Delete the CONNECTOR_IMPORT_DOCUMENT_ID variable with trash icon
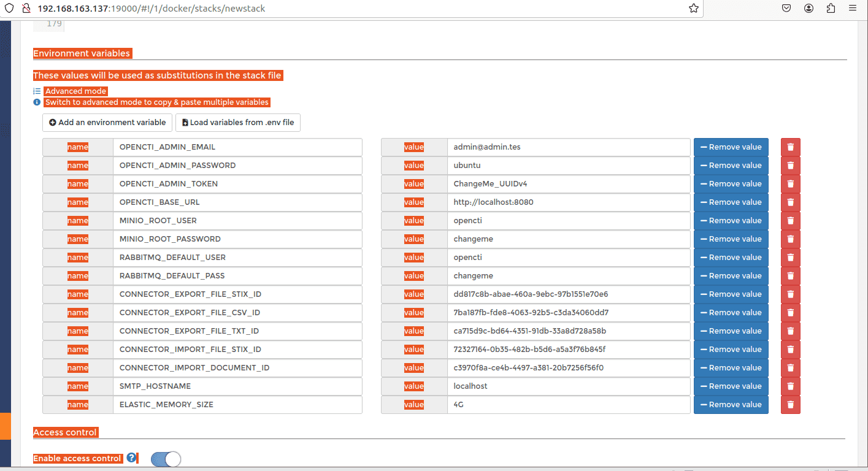The width and height of the screenshot is (868, 471). click(x=790, y=368)
